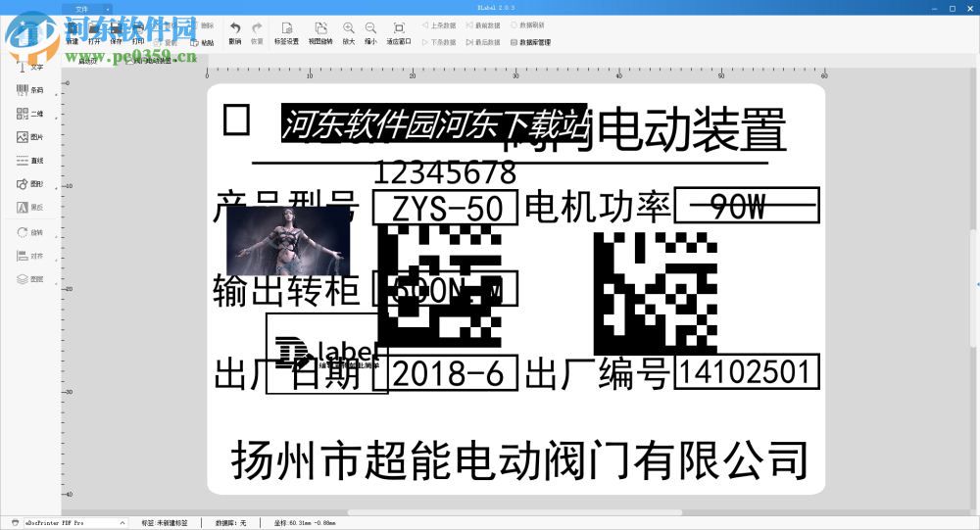Select the 文字 text tool
This screenshot has width=980, height=530.
click(x=30, y=67)
